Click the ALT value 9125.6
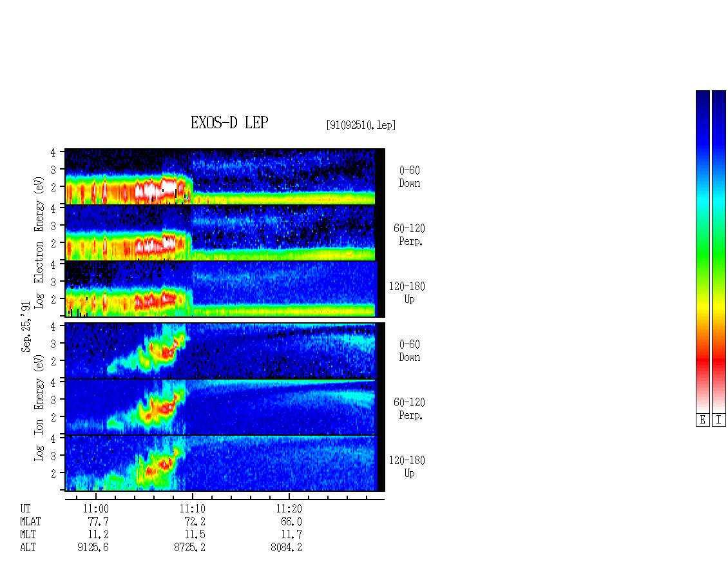The width and height of the screenshot is (728, 564). [93, 548]
